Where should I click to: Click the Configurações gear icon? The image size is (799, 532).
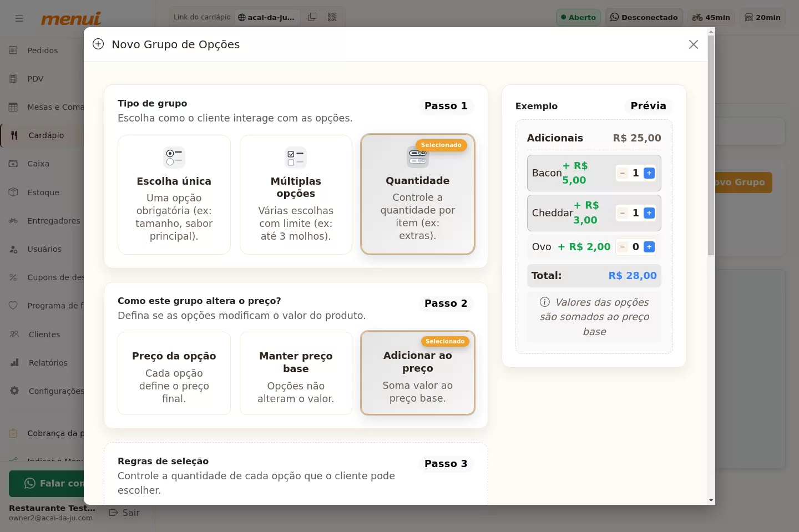(x=14, y=391)
